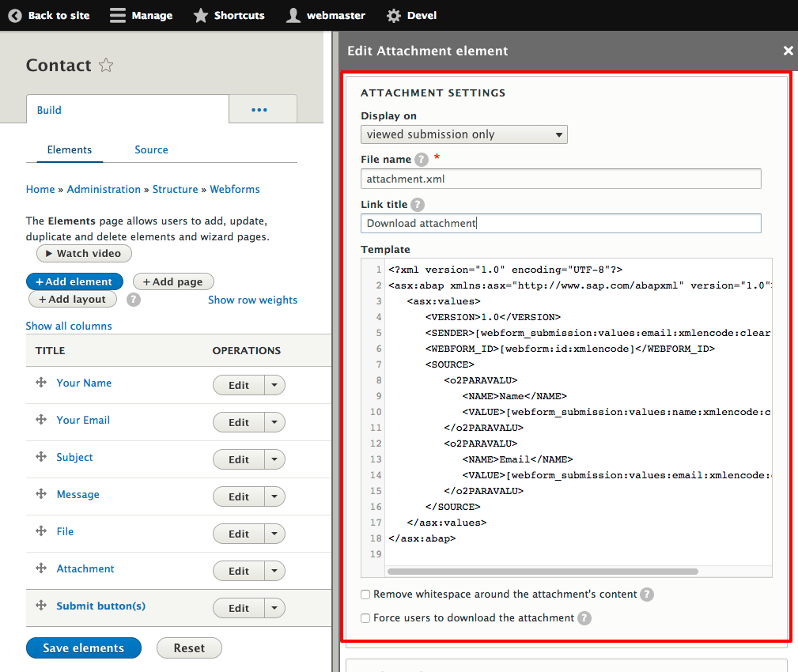
Task: Enable Remove whitespace around attachment's content
Action: pos(365,594)
